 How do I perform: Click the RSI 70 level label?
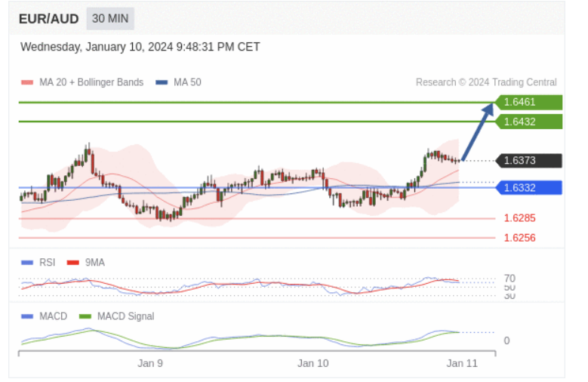(x=509, y=279)
